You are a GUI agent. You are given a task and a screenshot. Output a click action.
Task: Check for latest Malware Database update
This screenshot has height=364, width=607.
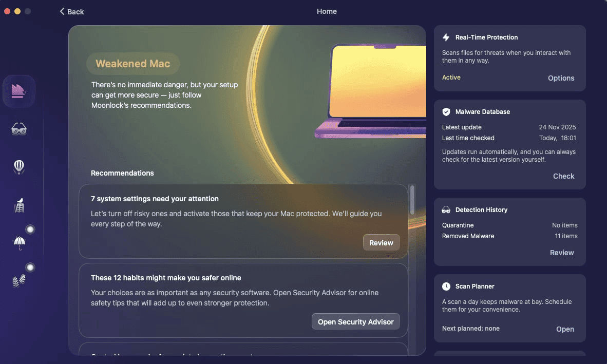pos(563,176)
